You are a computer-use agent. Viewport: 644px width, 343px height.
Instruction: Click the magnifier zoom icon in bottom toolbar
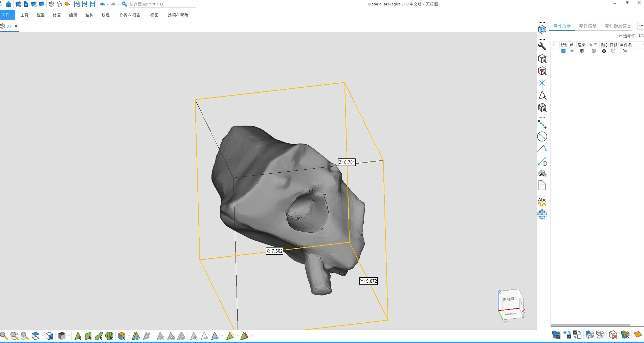pyautogui.click(x=4, y=336)
